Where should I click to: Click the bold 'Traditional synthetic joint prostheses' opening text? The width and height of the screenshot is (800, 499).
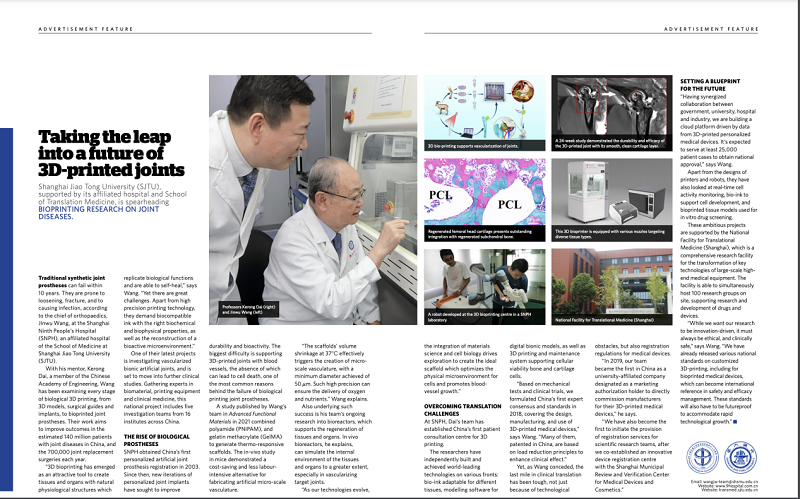[x=71, y=282]
